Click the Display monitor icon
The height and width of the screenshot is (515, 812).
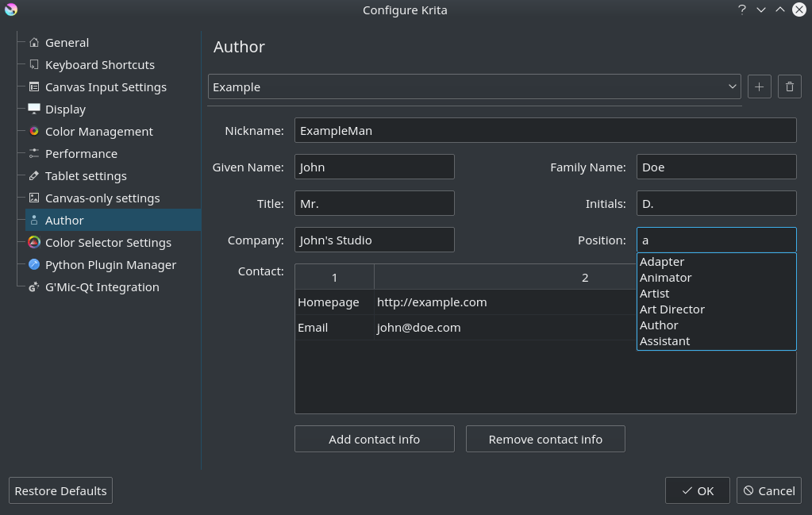[34, 109]
